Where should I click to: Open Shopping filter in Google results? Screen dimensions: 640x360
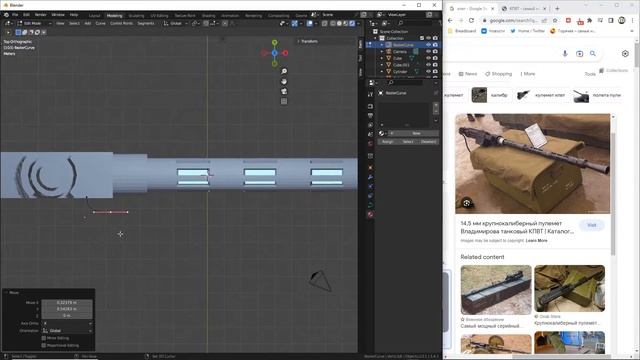coord(498,74)
